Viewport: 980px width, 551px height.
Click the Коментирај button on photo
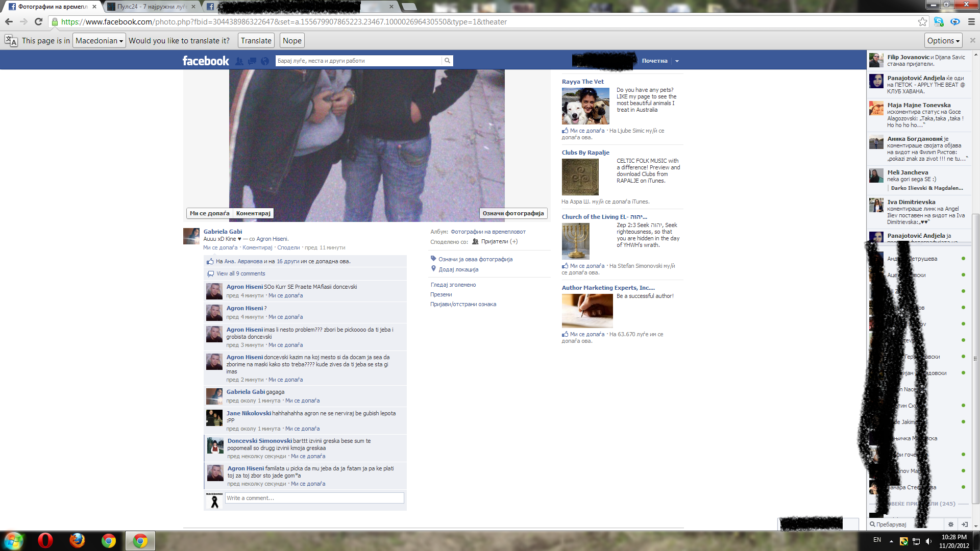click(253, 213)
